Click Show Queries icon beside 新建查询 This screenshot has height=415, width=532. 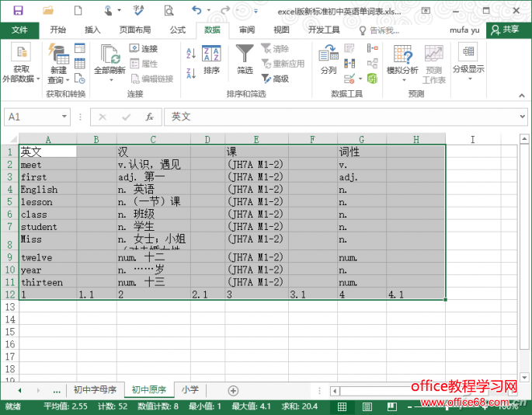[80, 48]
